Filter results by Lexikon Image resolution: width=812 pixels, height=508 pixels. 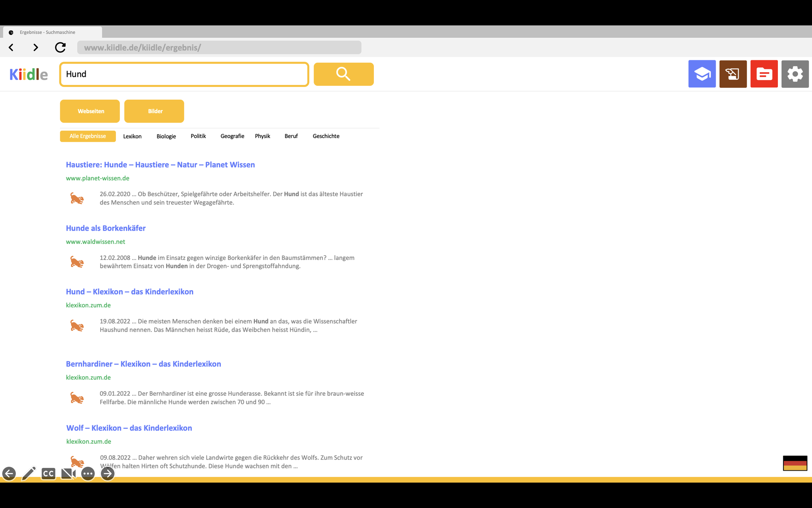[x=132, y=136]
